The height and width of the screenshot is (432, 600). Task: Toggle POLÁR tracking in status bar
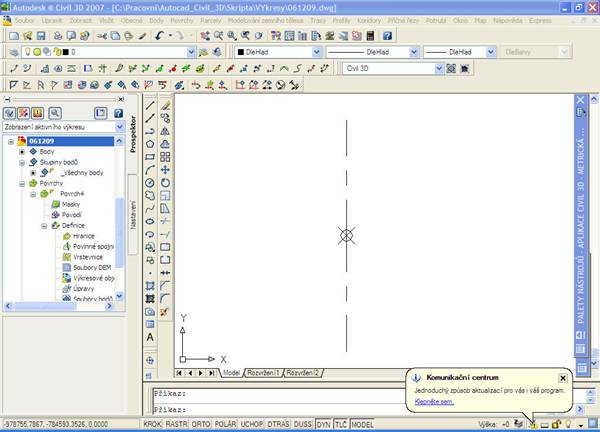pos(225,424)
